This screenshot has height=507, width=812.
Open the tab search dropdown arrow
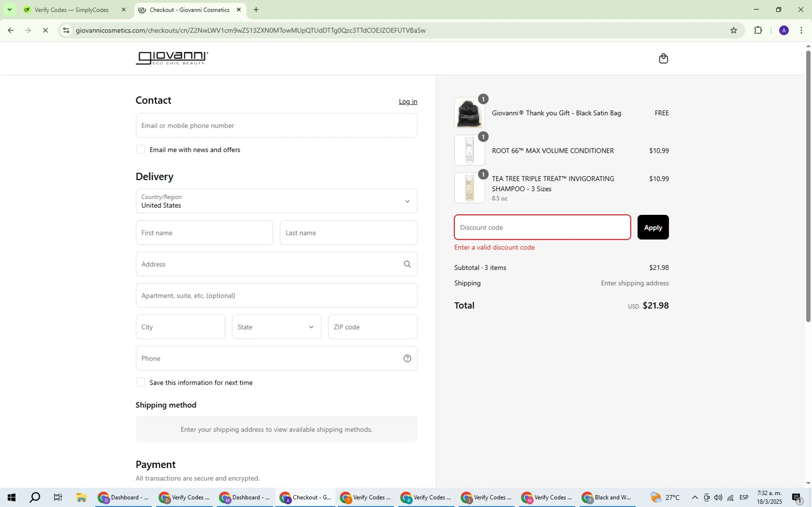click(9, 10)
